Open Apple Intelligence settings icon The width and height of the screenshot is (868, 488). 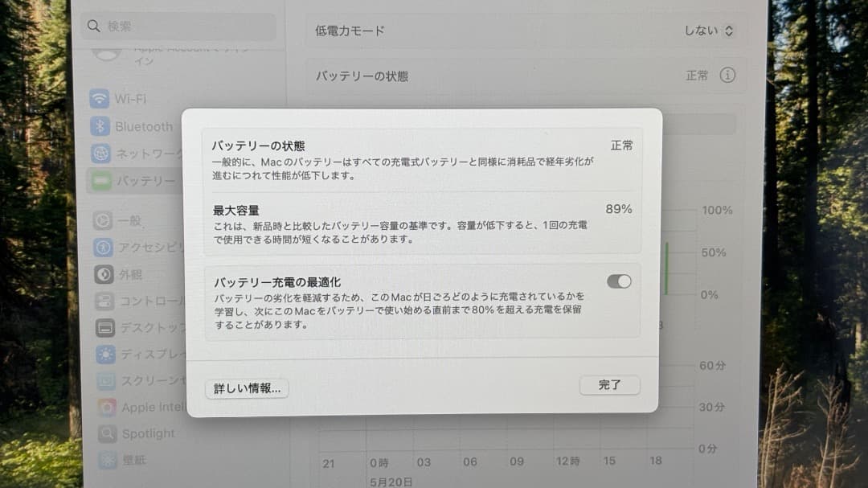pos(105,407)
